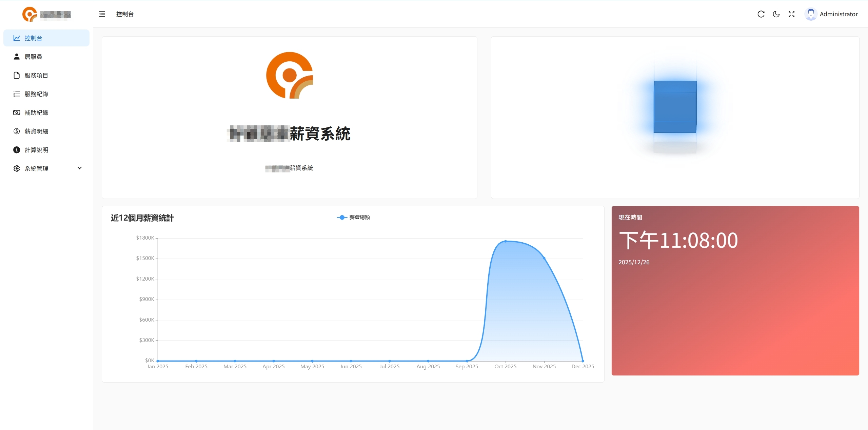Click the 居服員 person icon
The image size is (868, 430).
coord(16,57)
